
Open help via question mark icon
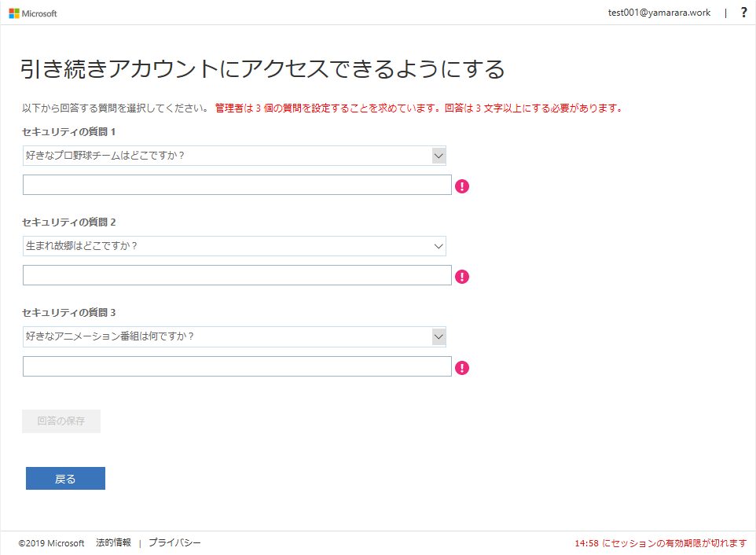click(743, 13)
